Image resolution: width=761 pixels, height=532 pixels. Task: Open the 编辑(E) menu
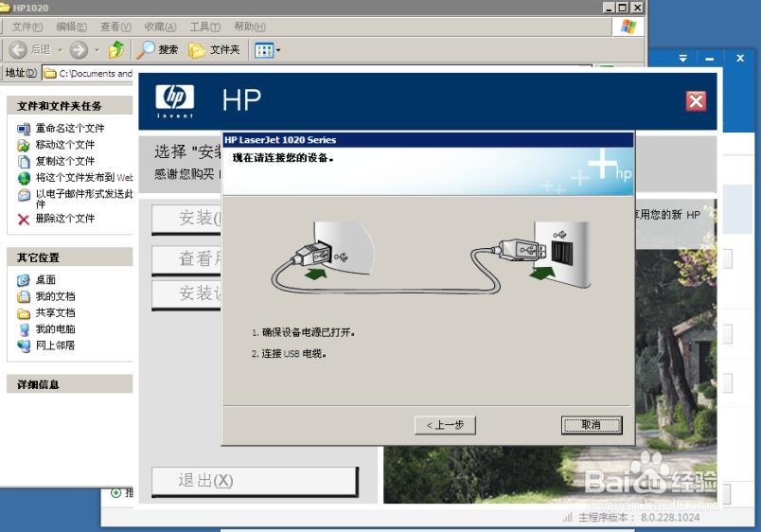pyautogui.click(x=71, y=27)
